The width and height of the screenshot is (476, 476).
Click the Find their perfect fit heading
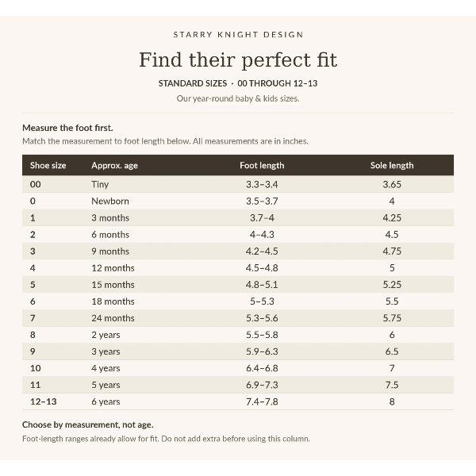[238, 59]
